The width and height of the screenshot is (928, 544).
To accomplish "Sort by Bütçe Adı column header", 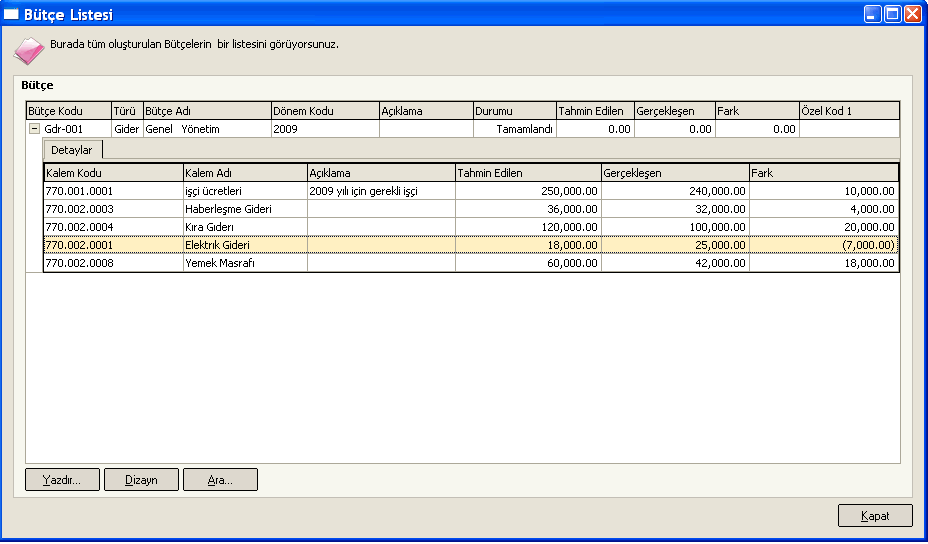I will 207,111.
